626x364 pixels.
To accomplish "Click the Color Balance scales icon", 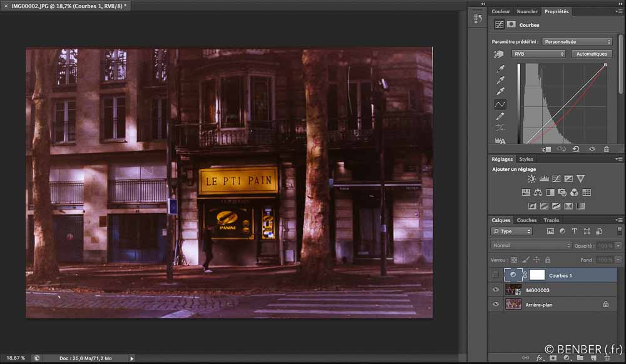I will [x=538, y=193].
